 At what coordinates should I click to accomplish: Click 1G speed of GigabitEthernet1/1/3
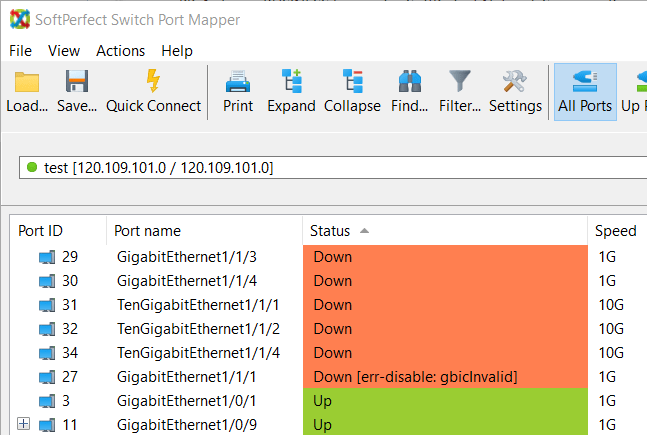(607, 257)
